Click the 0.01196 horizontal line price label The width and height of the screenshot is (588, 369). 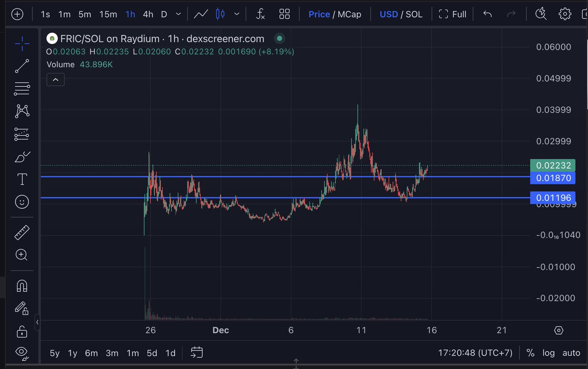point(554,198)
